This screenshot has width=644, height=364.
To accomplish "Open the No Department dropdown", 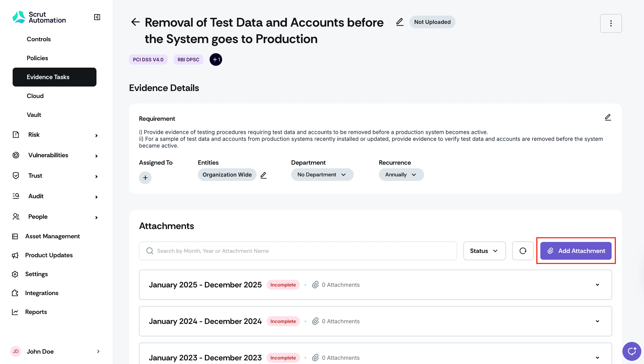I will 322,175.
